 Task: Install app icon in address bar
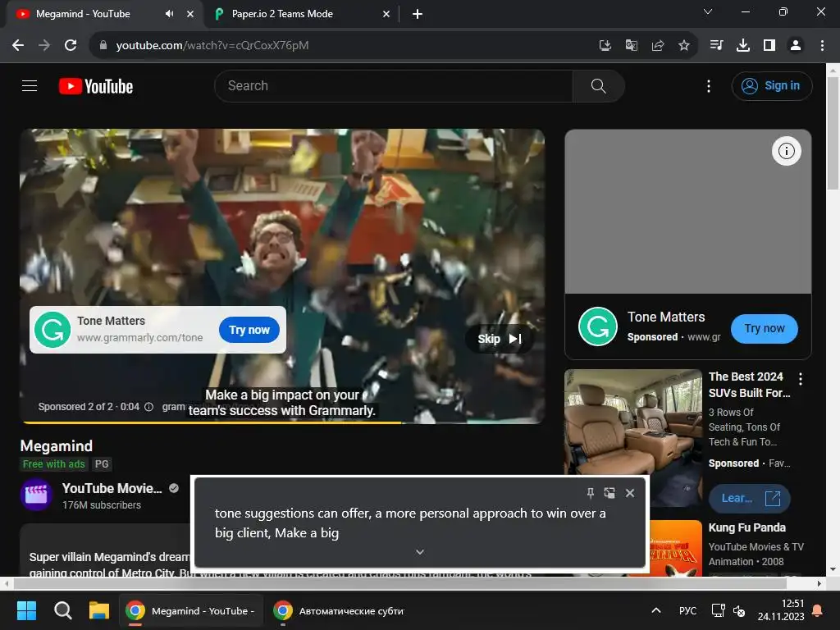tap(605, 46)
